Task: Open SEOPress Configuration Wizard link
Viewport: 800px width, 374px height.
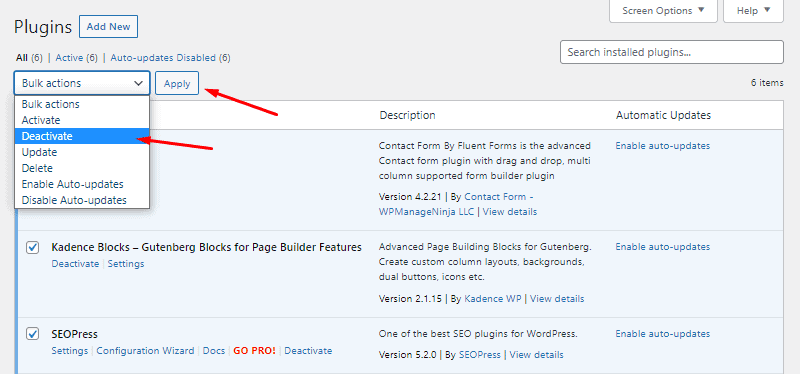Action: [x=145, y=351]
